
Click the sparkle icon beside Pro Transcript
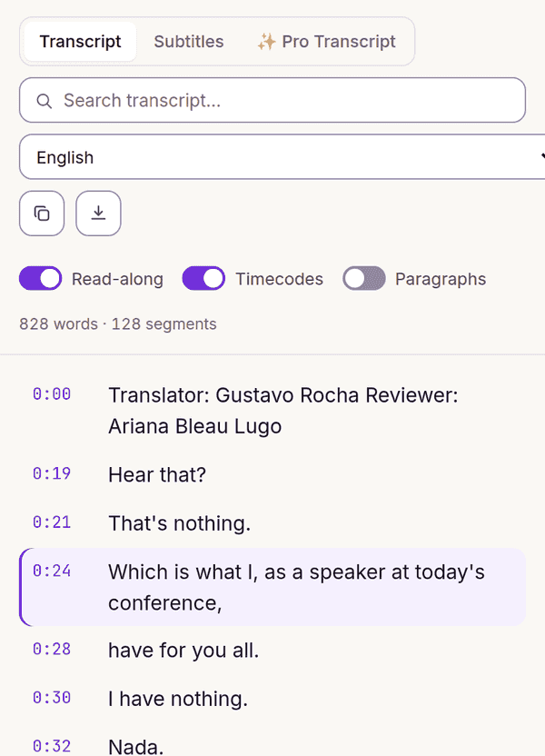(266, 42)
